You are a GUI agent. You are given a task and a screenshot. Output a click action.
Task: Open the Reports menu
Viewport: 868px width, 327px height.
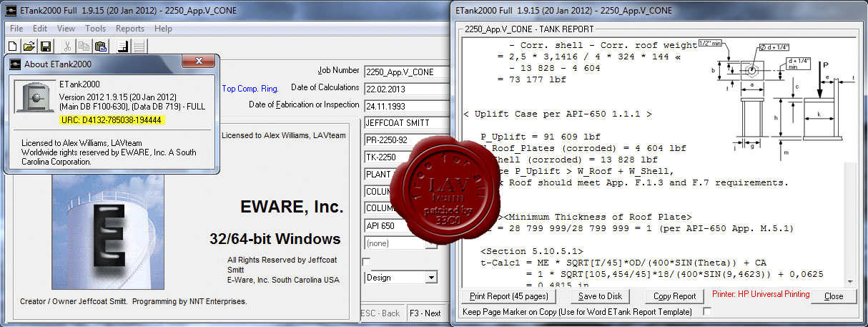pos(130,29)
